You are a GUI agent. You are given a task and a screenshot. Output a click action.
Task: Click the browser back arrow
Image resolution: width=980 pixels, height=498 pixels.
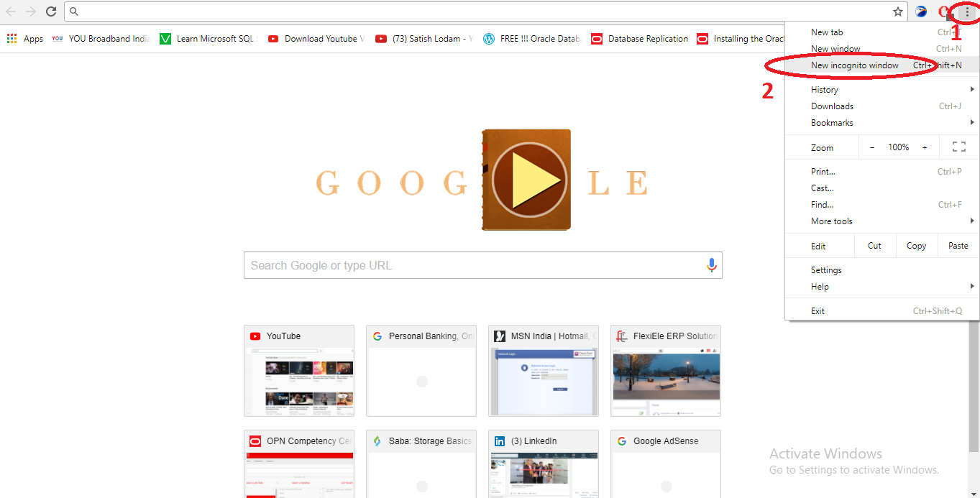pos(11,11)
